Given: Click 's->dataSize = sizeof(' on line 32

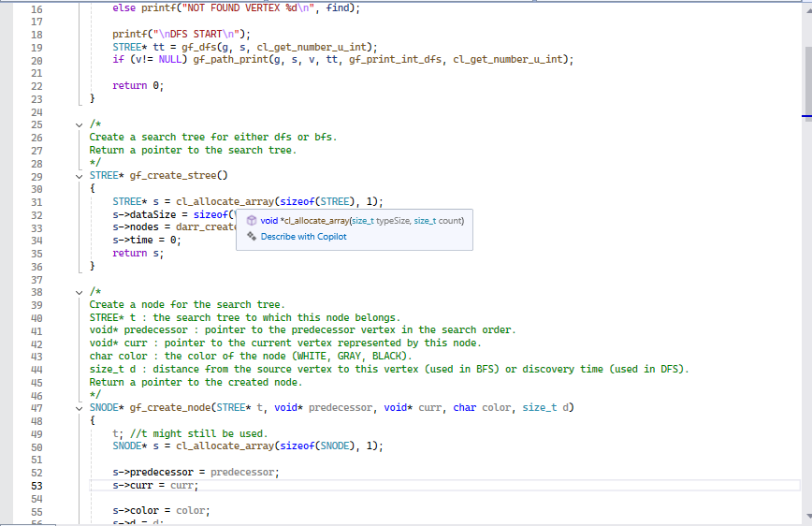Looking at the screenshot, I should click(173, 214).
